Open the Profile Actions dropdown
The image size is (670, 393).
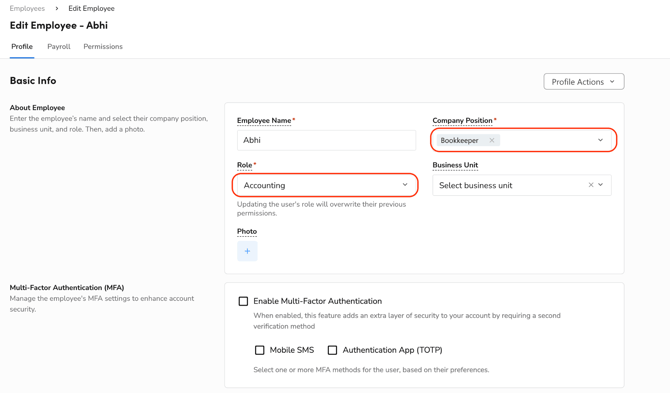tap(584, 82)
